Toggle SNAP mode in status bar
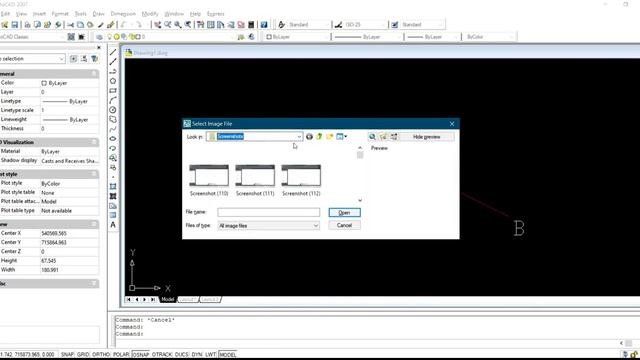 coord(67,354)
